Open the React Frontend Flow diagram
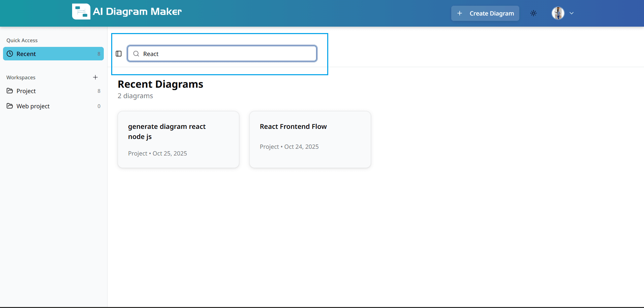The width and height of the screenshot is (644, 308). (x=310, y=139)
